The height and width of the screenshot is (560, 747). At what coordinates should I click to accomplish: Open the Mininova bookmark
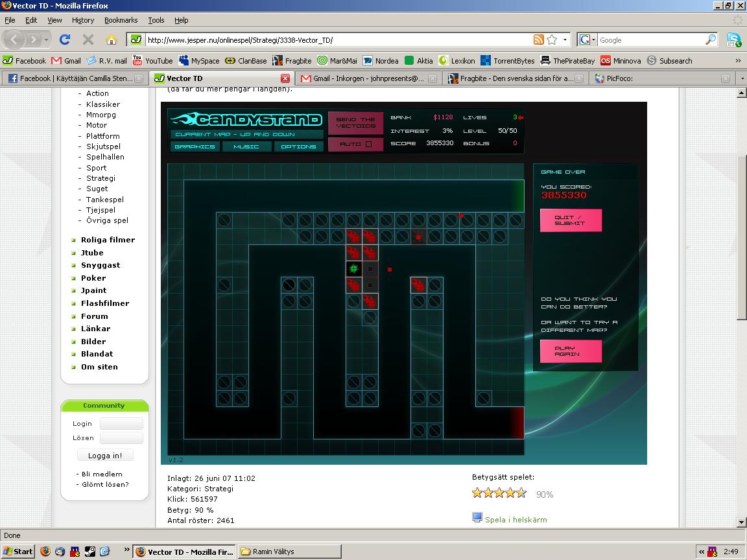[x=621, y=60]
